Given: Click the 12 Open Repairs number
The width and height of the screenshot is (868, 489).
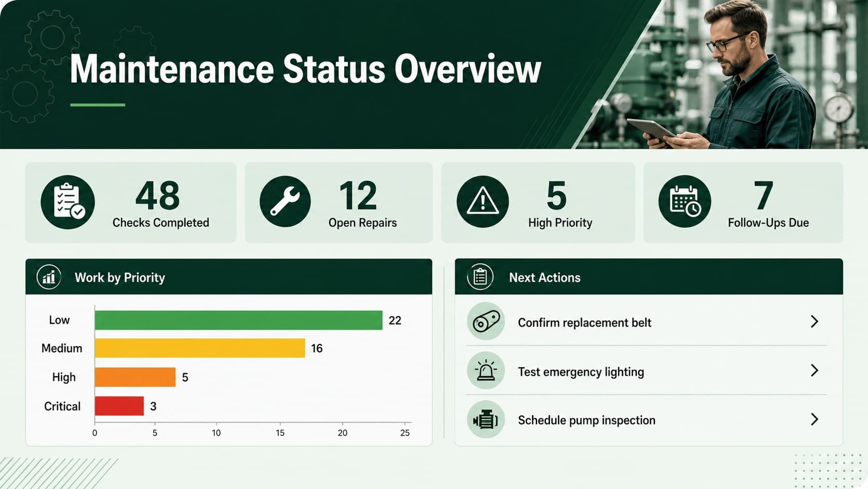Looking at the screenshot, I should click(358, 196).
